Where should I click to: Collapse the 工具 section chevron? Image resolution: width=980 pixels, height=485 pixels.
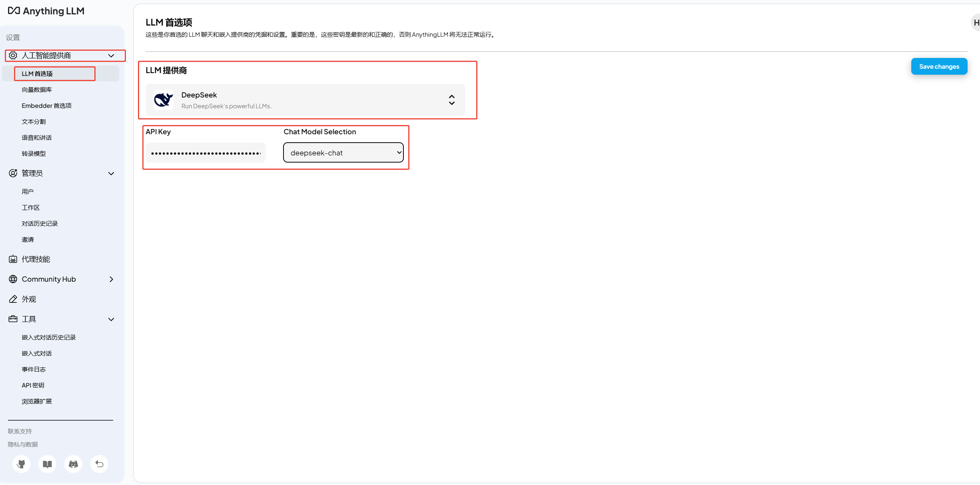112,319
